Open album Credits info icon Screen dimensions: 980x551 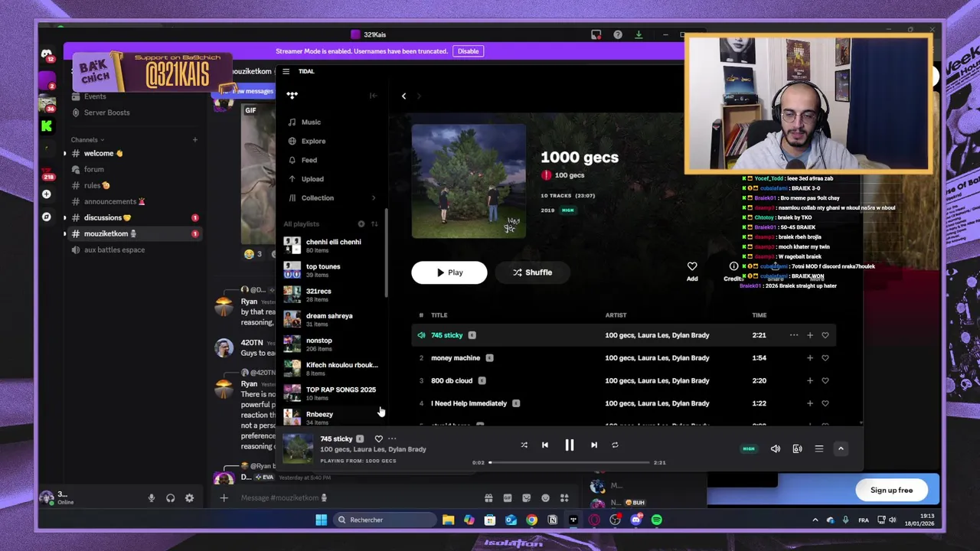point(733,266)
